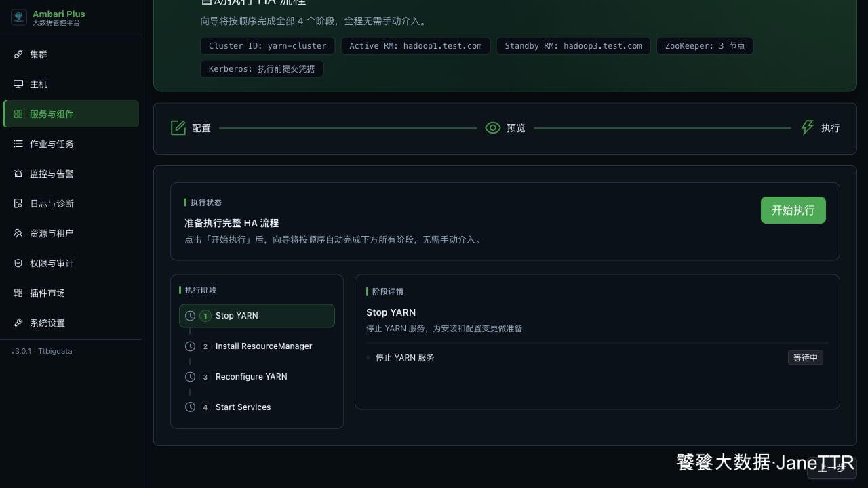
Task: Select 预览 wizard step
Action: coord(505,128)
